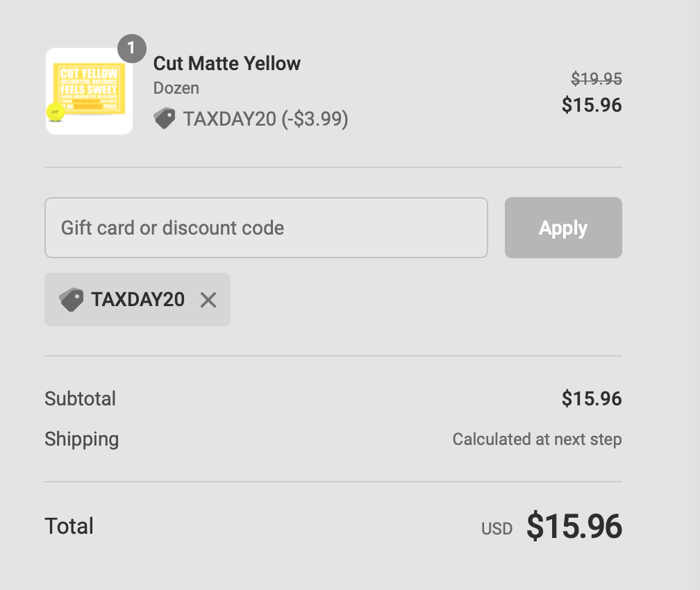Click the Subtotal label
The image size is (700, 590).
click(x=81, y=398)
